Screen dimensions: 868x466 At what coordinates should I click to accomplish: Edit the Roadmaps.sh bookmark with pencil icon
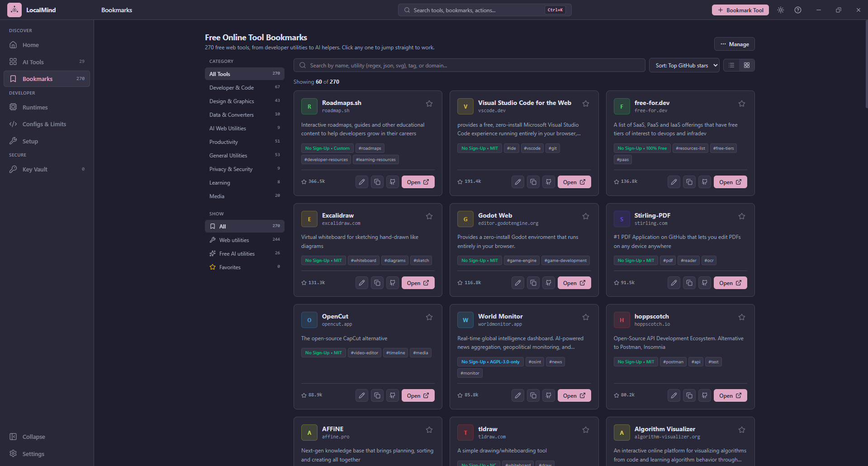point(362,182)
